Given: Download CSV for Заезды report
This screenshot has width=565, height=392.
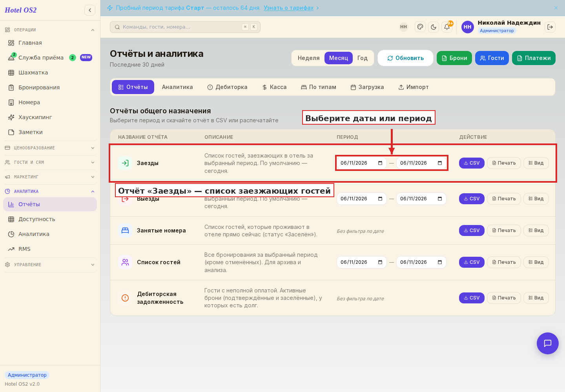Looking at the screenshot, I should click(472, 163).
